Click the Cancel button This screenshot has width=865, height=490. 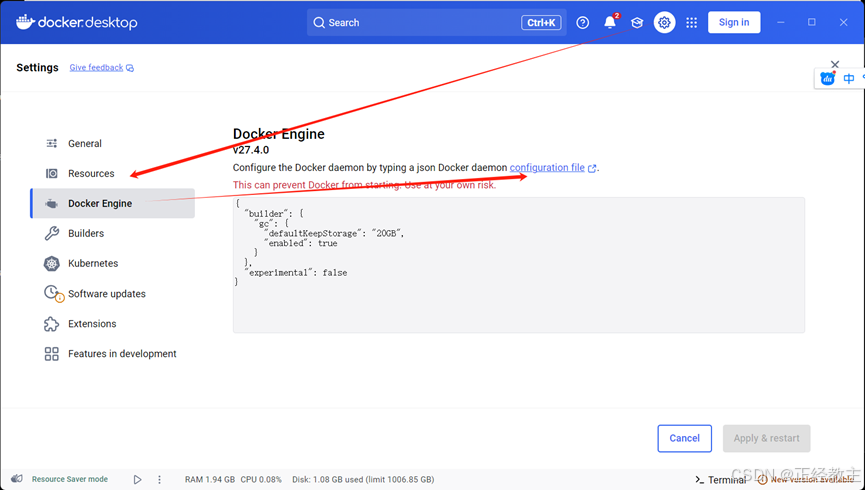[x=685, y=438]
